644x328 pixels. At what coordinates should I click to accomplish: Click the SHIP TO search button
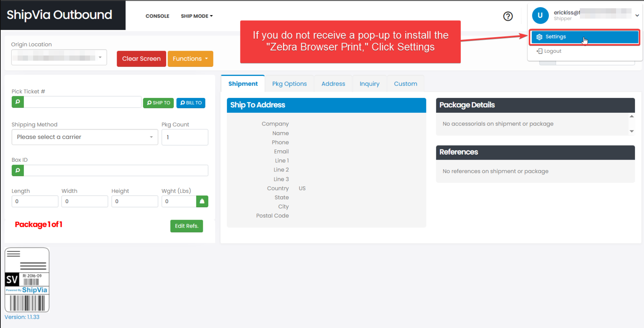click(x=158, y=103)
